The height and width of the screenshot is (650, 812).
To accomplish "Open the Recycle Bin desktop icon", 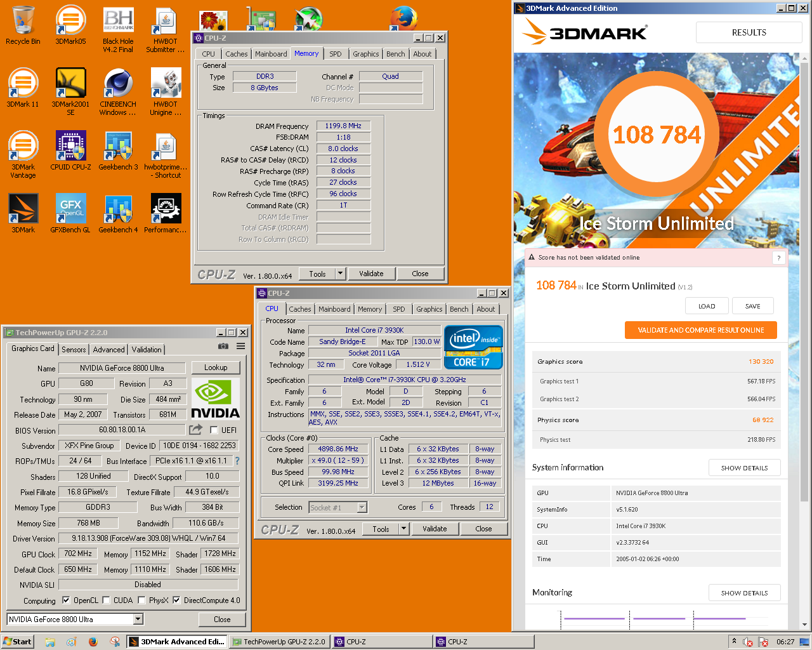I will [23, 25].
